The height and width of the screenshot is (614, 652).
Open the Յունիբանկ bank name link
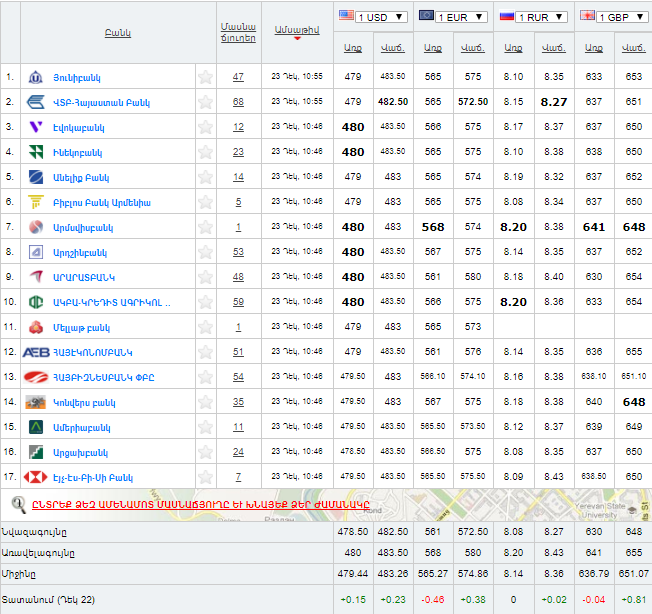[77, 78]
